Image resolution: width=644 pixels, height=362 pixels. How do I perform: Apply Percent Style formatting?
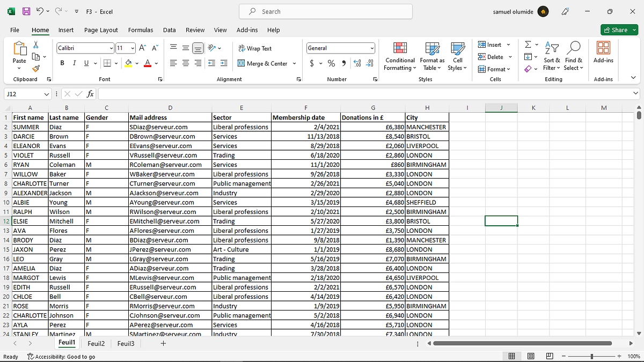click(331, 63)
